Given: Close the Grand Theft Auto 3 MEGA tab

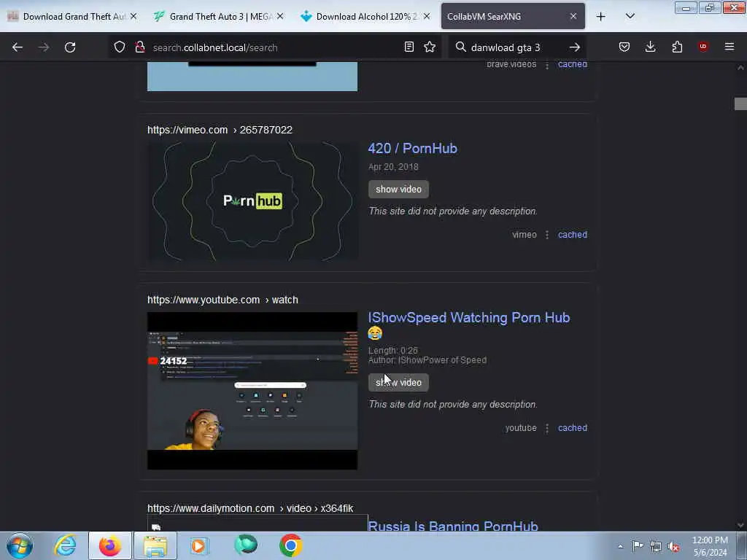Looking at the screenshot, I should pyautogui.click(x=280, y=16).
